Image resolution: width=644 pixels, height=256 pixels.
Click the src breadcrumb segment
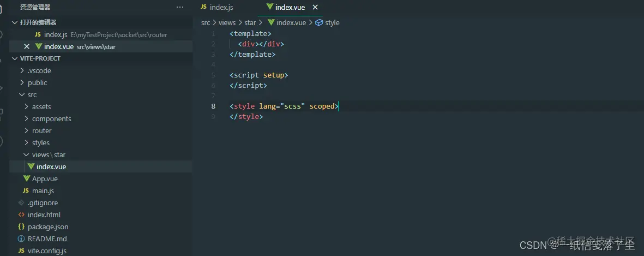[x=206, y=22]
